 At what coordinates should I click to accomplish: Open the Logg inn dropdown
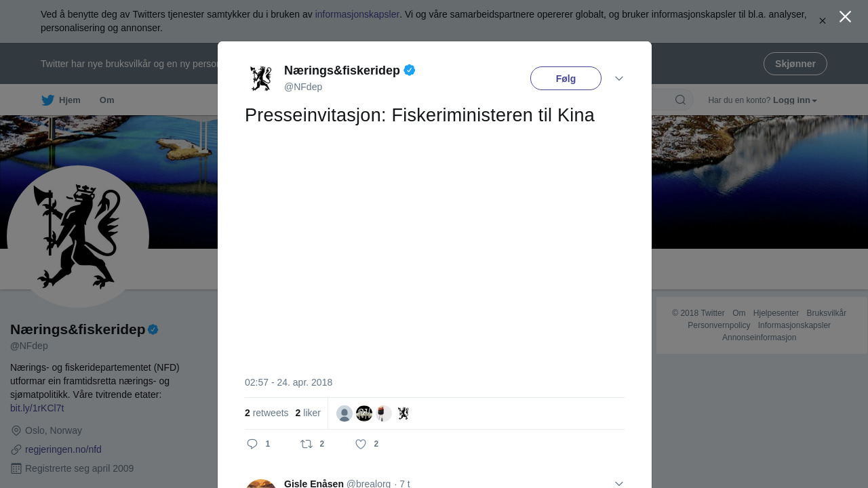click(x=795, y=100)
